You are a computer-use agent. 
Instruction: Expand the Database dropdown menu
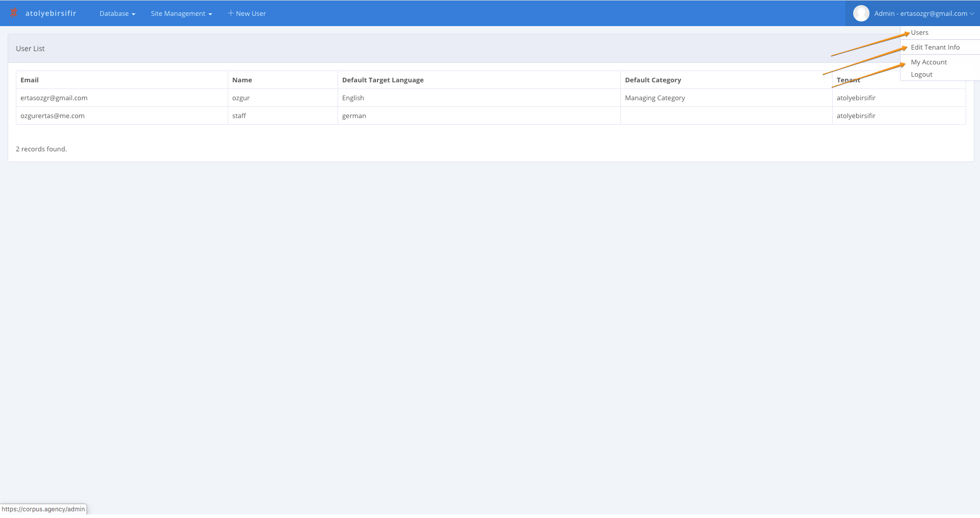[x=117, y=14]
